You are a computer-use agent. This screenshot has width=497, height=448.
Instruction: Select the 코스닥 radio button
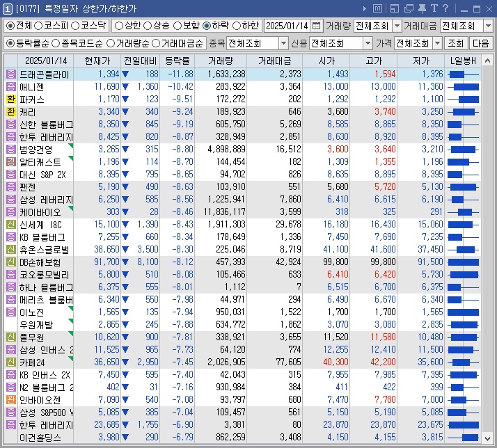[75, 26]
